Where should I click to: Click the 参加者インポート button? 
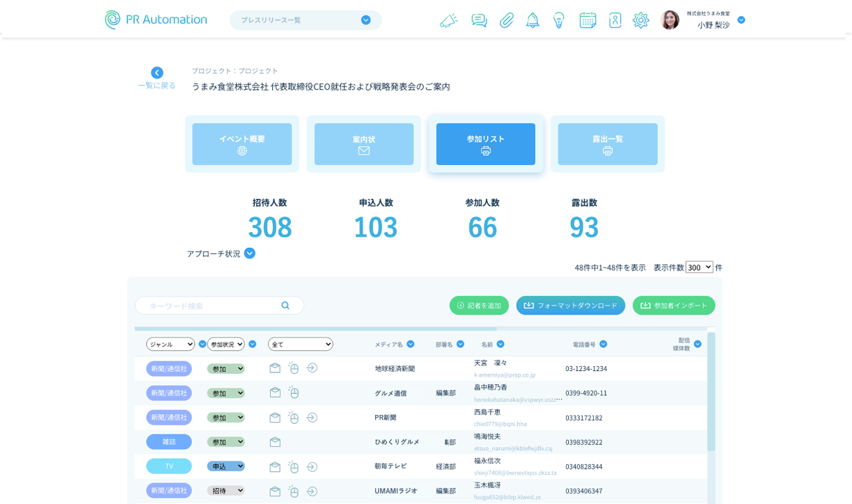click(x=673, y=306)
